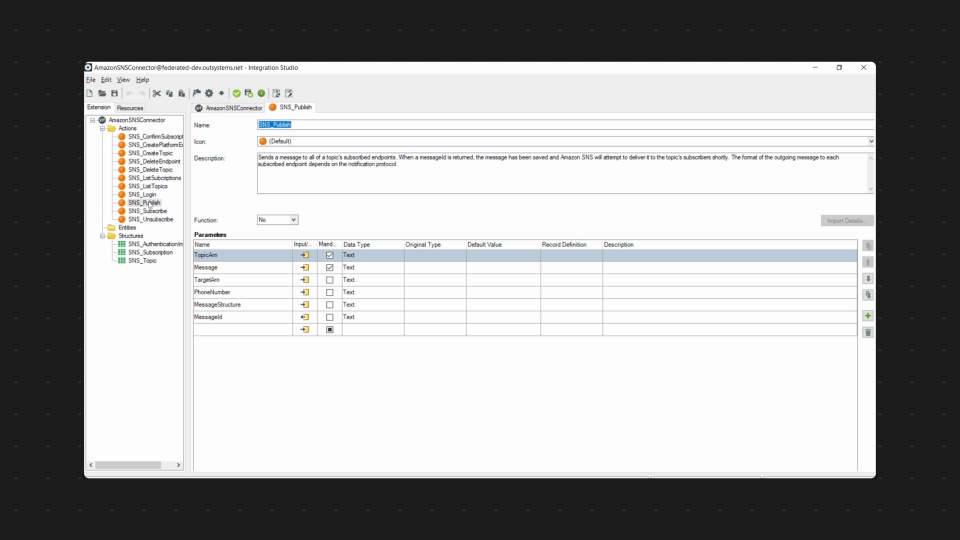Image resolution: width=960 pixels, height=540 pixels.
Task: Toggle Mandatory checkbox in the empty new row
Action: click(329, 329)
